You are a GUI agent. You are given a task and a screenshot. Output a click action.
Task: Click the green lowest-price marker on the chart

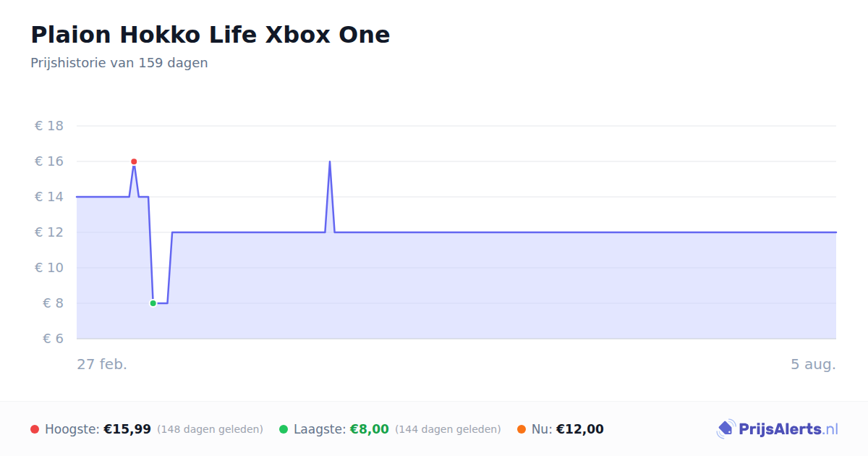coord(153,303)
